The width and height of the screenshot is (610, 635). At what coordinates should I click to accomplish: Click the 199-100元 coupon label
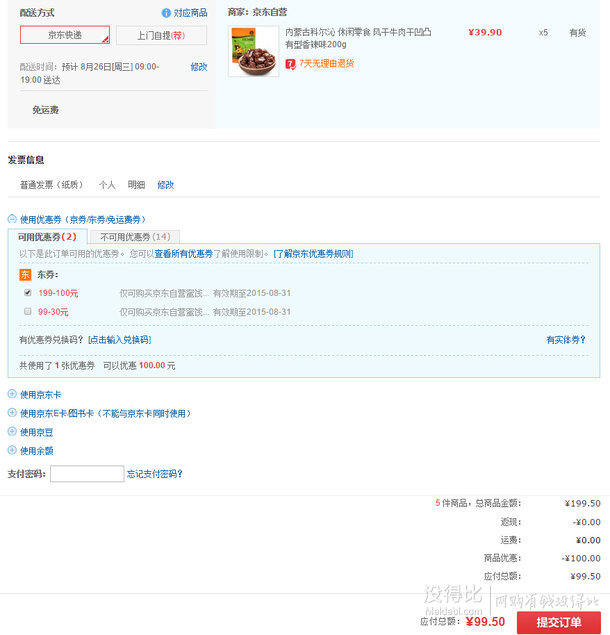point(58,293)
